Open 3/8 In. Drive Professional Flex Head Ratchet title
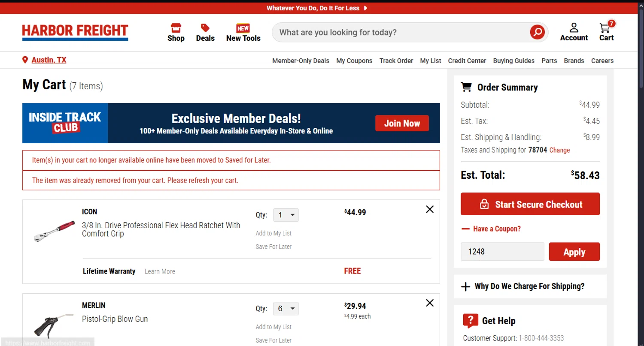This screenshot has width=644, height=346. 161,229
